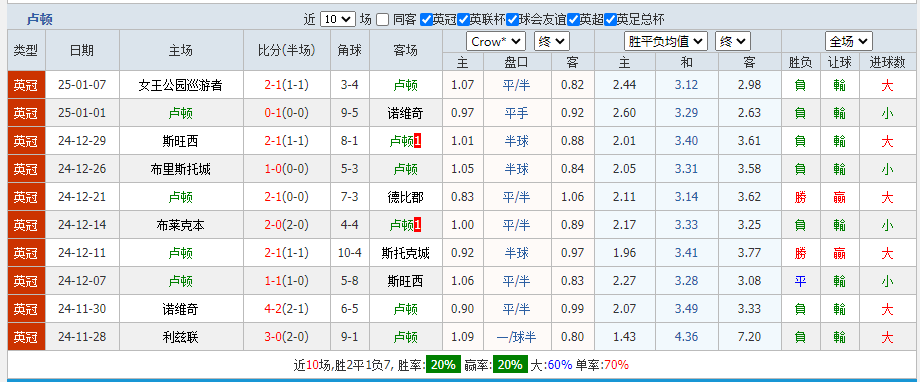Viewport: 920px width, 382px height.
Task: Click 角球 column header
Action: pyautogui.click(x=350, y=50)
